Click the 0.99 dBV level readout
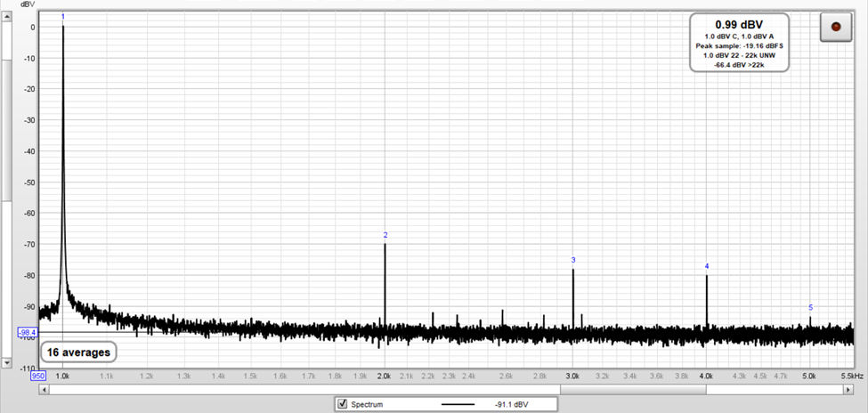 (740, 23)
